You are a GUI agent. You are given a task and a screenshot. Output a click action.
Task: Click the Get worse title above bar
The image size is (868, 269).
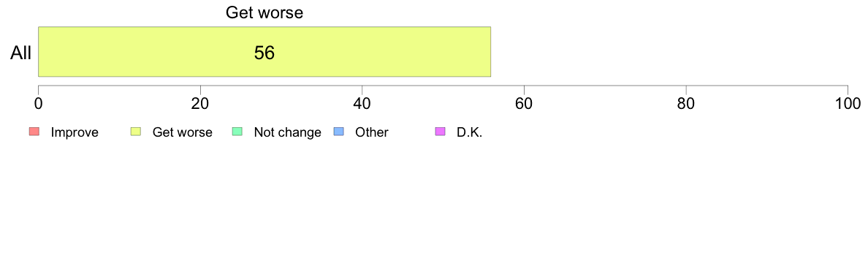tap(264, 12)
